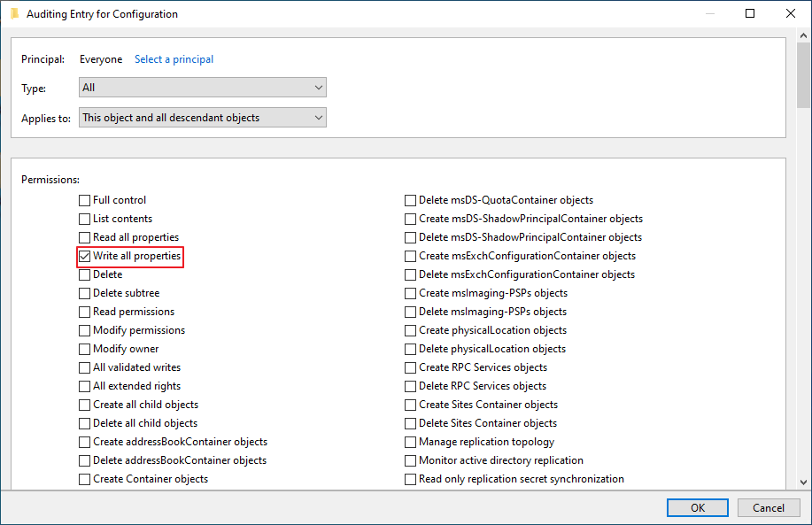
Task: Open the Select a principal link
Action: click(x=174, y=59)
